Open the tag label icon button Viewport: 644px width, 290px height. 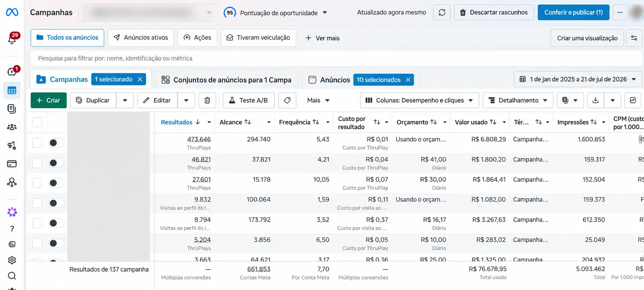tap(287, 100)
